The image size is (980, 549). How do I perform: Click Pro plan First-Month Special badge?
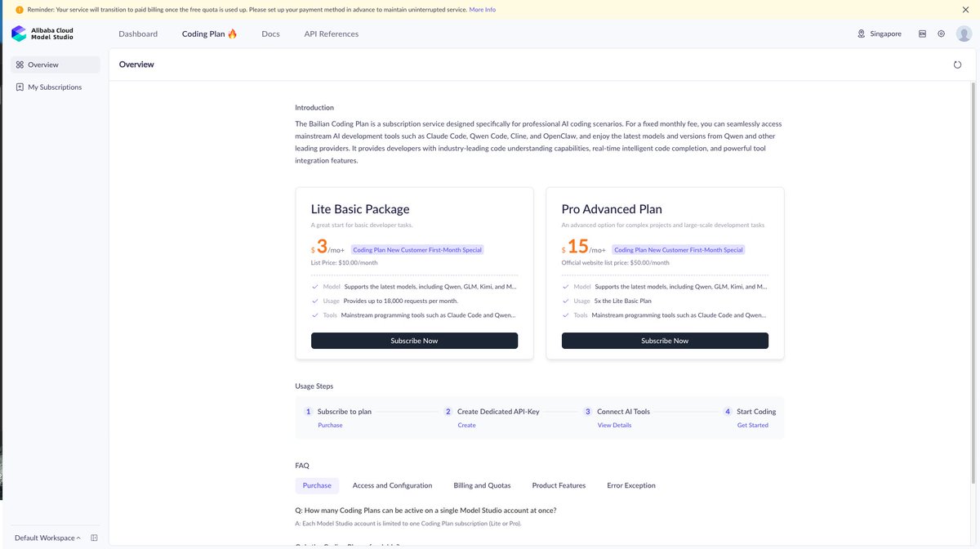coord(679,250)
